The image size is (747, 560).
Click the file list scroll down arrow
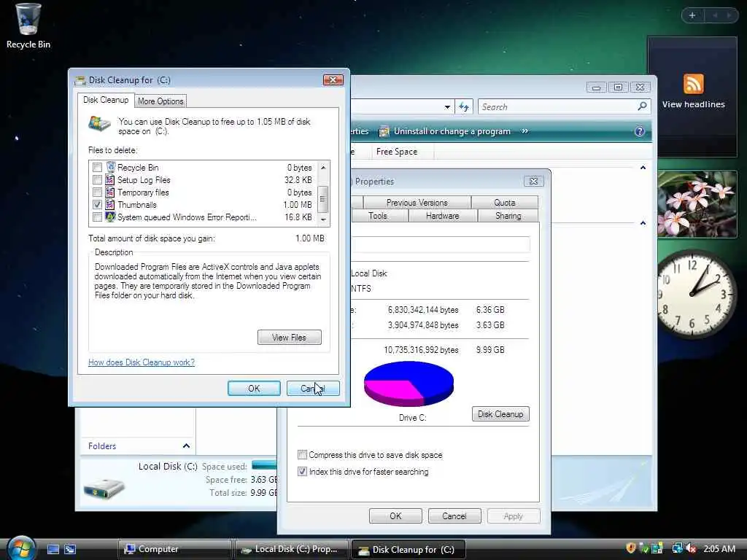pos(323,219)
